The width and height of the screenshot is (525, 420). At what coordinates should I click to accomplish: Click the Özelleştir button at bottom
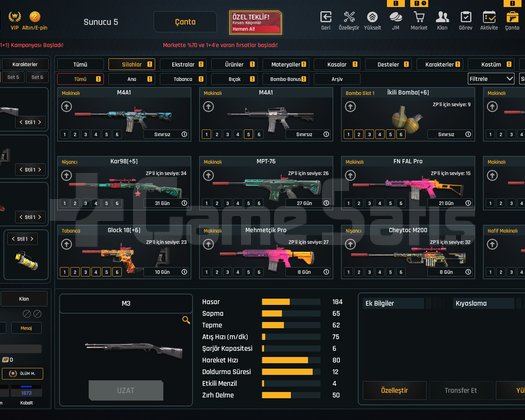pos(394,390)
